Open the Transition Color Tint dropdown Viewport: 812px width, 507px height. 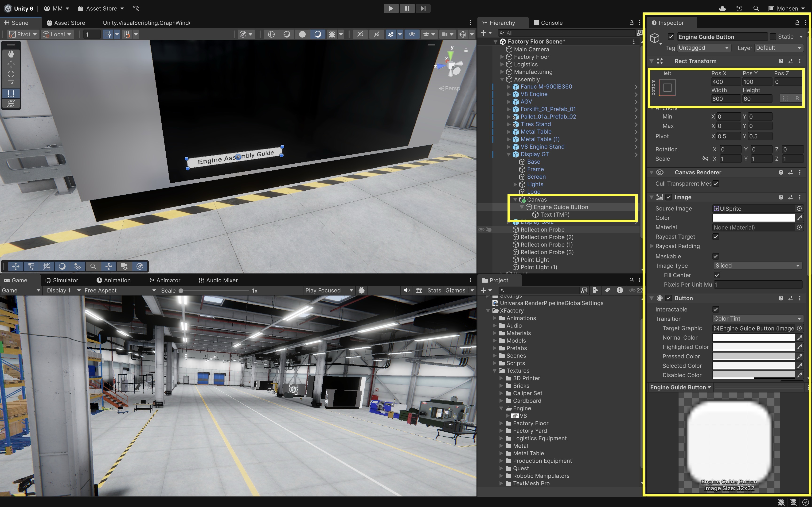point(757,319)
